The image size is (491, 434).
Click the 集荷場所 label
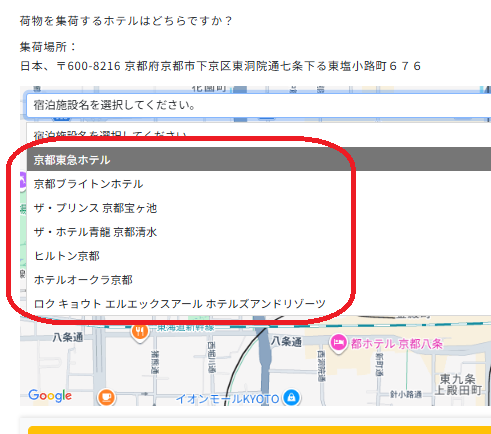[48, 47]
